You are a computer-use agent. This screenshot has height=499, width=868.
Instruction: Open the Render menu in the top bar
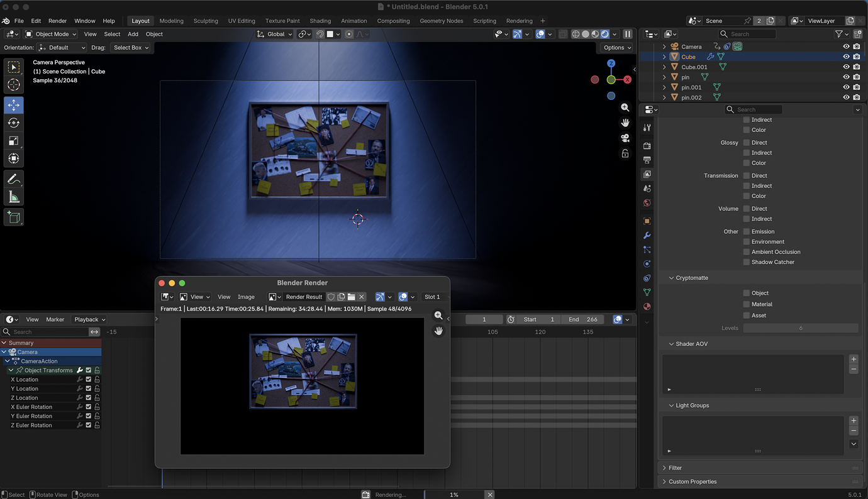click(57, 21)
